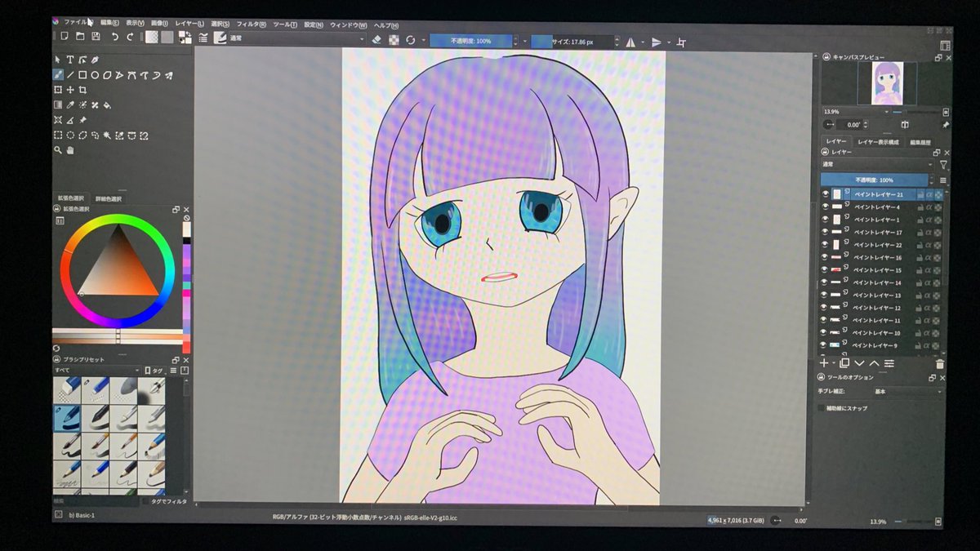Select the Calligraphy pen tool
This screenshot has width=980, height=551.
(95, 60)
